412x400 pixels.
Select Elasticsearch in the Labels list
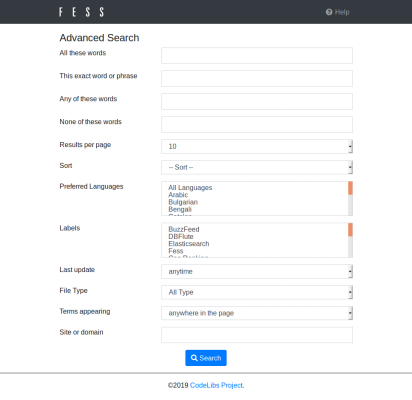click(x=189, y=244)
